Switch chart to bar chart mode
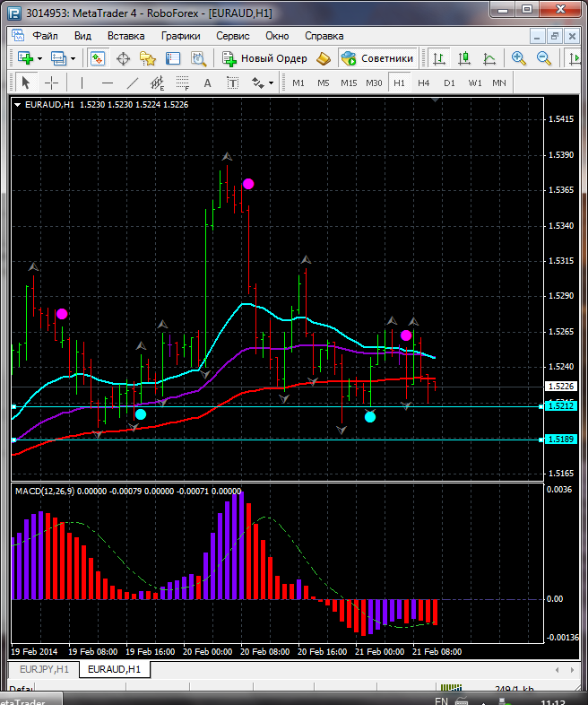 pyautogui.click(x=439, y=58)
